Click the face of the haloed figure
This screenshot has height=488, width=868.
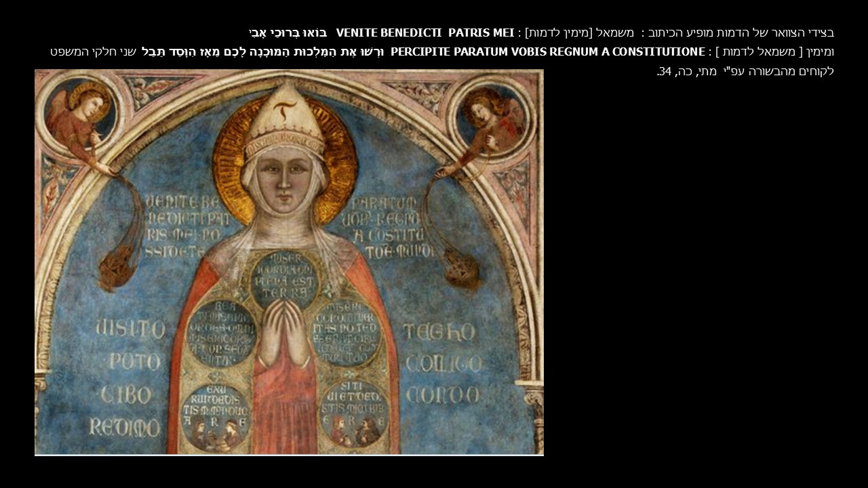pos(284,182)
